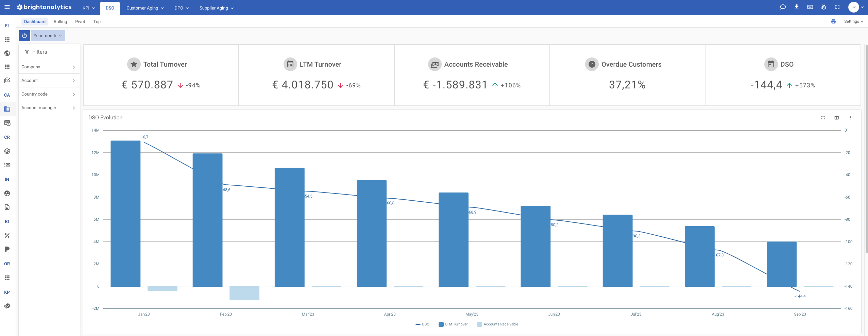The height and width of the screenshot is (336, 868).
Task: Expand the DSO Evolution chart fullscreen
Action: tap(823, 118)
